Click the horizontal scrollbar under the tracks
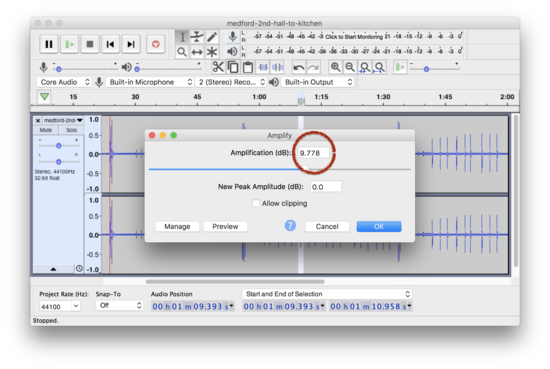550x369 pixels. 235,281
